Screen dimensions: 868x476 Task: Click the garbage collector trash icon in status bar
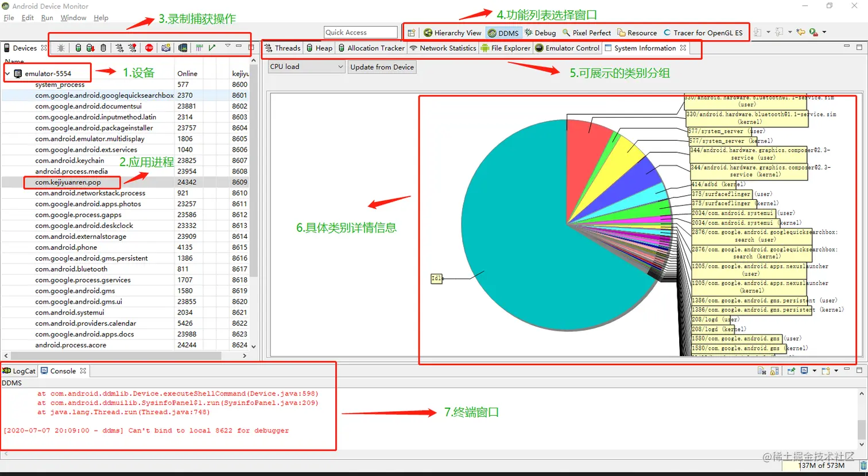[863, 466]
